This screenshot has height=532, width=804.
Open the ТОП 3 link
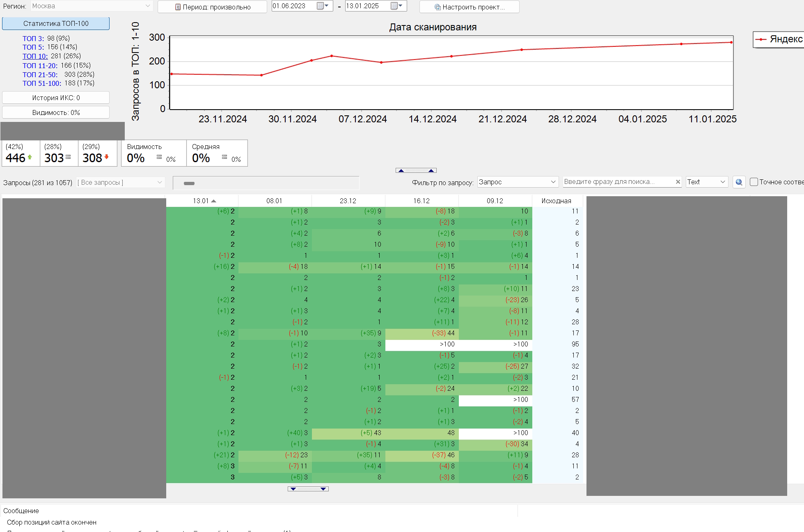(33, 38)
